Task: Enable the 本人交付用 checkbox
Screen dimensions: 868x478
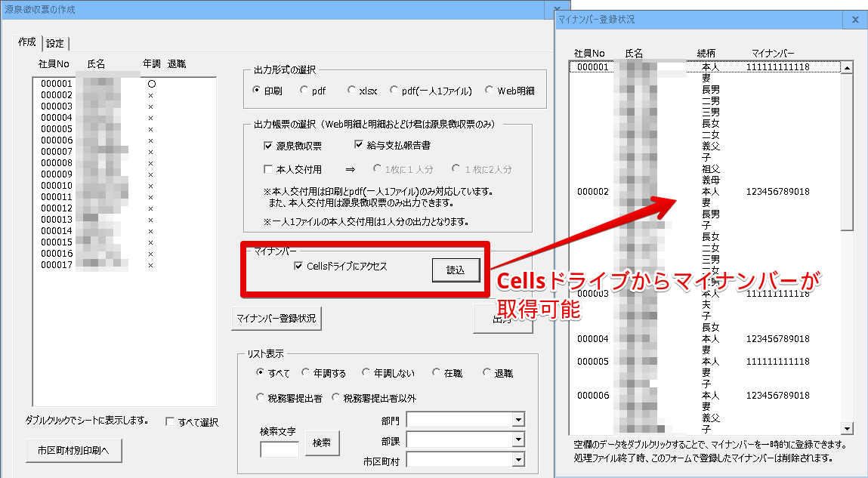Action: click(268, 169)
